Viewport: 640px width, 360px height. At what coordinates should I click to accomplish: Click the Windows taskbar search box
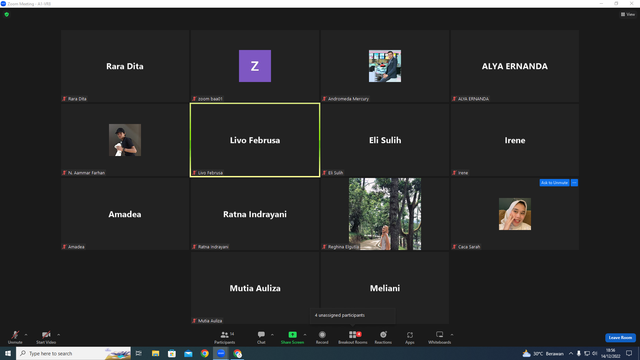point(73,353)
